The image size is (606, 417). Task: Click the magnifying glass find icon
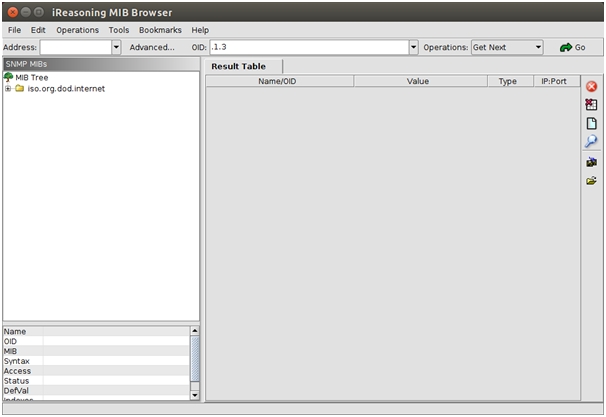591,142
